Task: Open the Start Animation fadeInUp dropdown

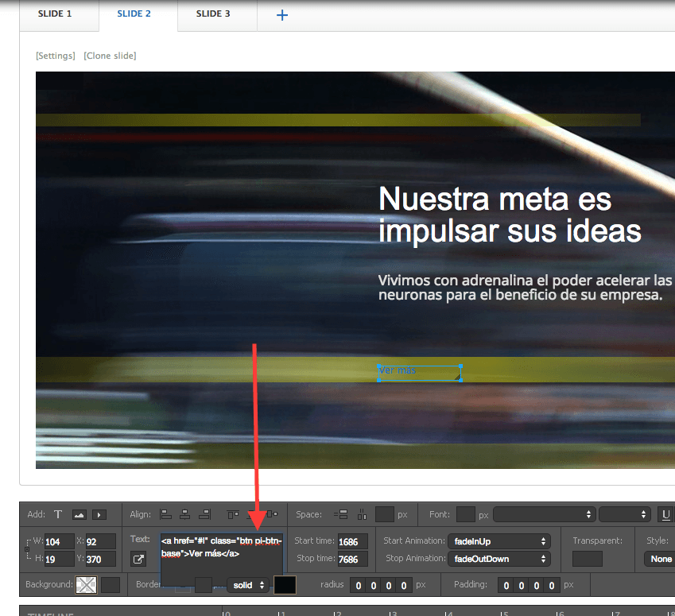Action: click(x=499, y=540)
